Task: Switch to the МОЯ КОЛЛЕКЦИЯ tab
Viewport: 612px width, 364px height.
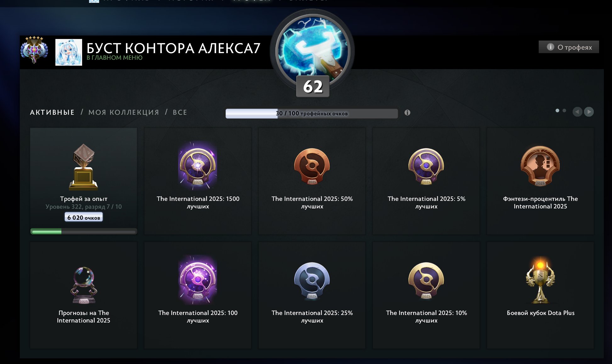Action: tap(124, 112)
